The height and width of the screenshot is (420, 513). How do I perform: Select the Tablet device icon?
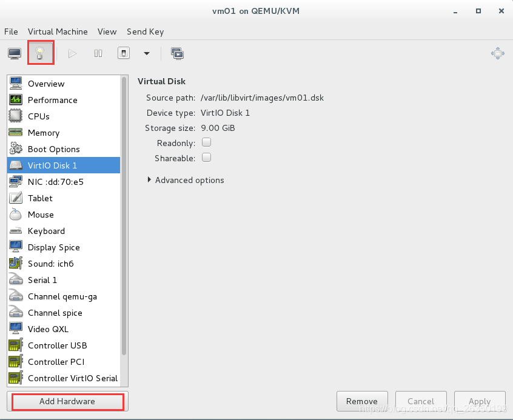pyautogui.click(x=16, y=198)
